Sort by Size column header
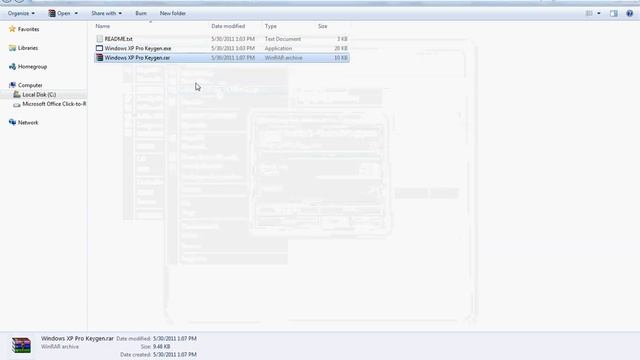 click(x=322, y=26)
